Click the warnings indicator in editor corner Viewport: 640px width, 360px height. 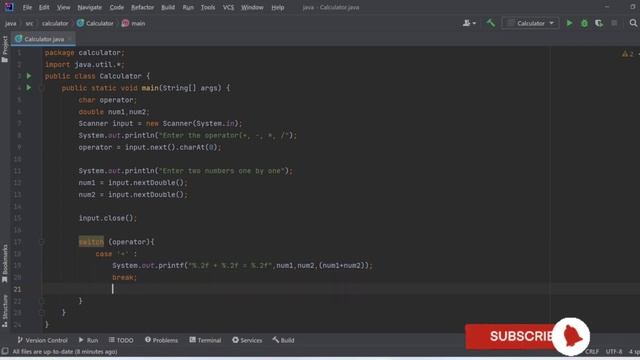click(x=628, y=54)
